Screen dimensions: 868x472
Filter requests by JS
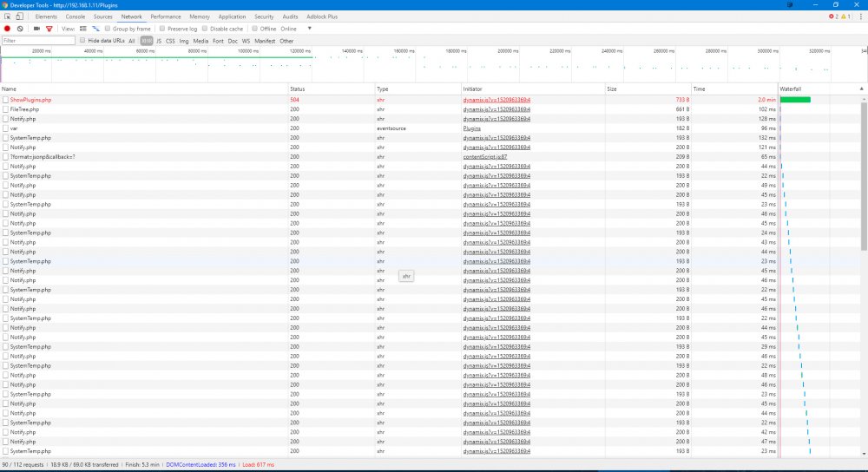159,41
